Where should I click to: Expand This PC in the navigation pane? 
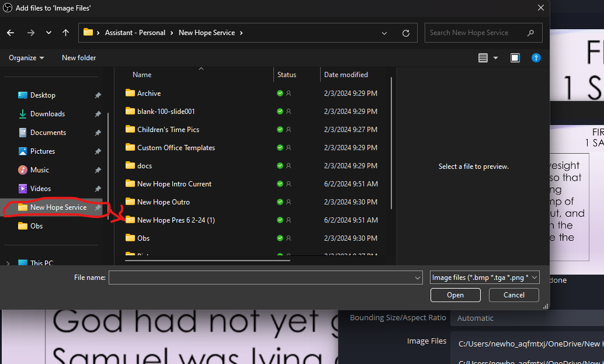(x=8, y=263)
